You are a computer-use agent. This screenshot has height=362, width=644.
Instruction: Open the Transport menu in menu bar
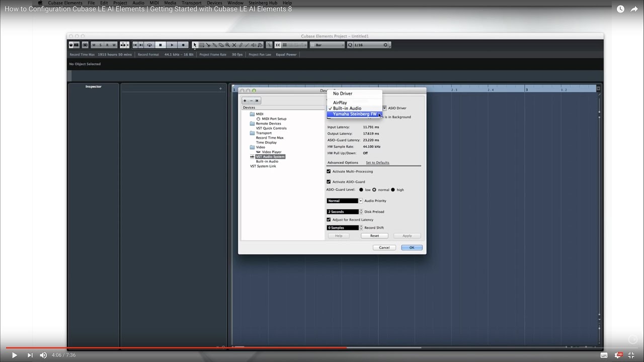click(191, 3)
